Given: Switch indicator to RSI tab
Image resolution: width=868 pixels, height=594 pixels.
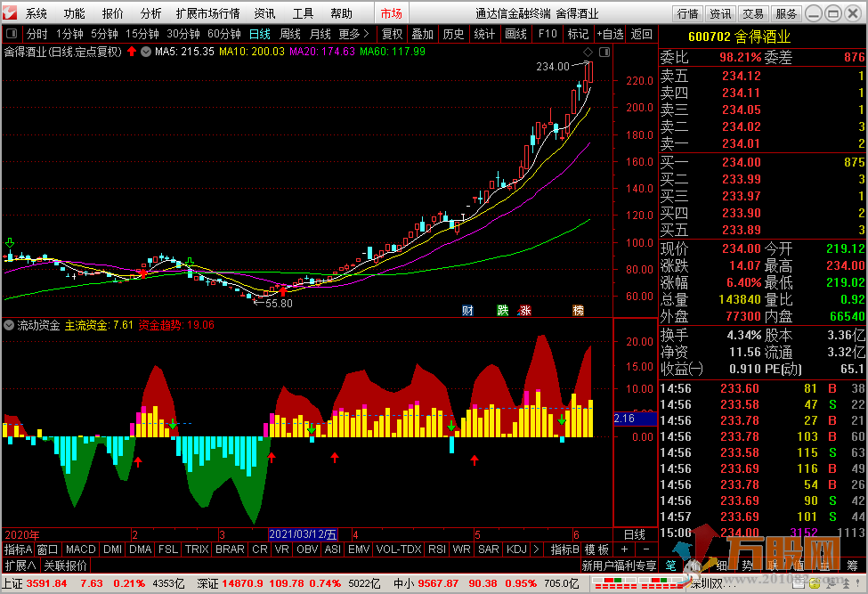Looking at the screenshot, I should pos(437,549).
